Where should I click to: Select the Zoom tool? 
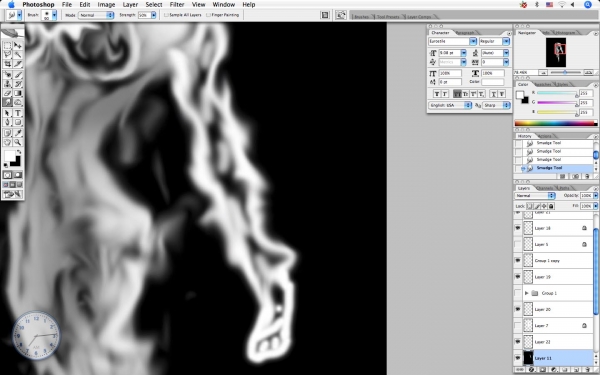[18, 142]
